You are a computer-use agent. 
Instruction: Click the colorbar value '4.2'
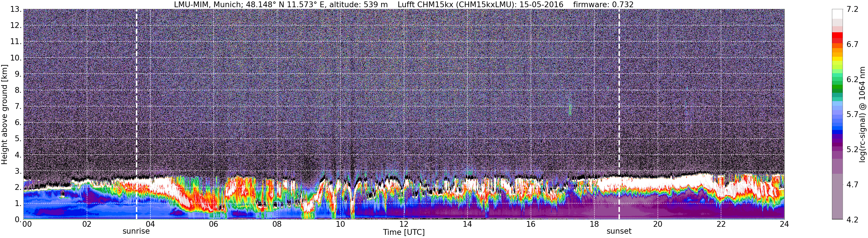pyautogui.click(x=852, y=220)
